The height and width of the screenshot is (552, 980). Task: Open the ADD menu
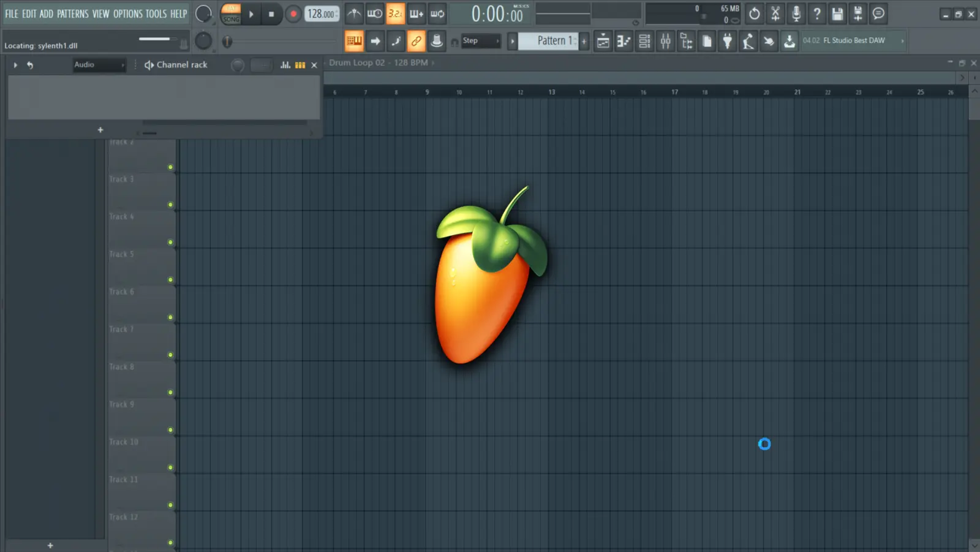coord(47,13)
